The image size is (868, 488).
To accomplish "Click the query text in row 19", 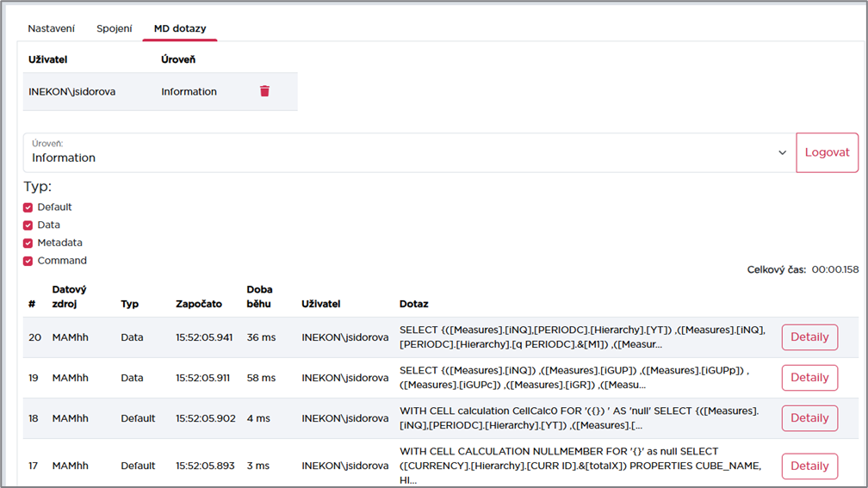I will (574, 377).
